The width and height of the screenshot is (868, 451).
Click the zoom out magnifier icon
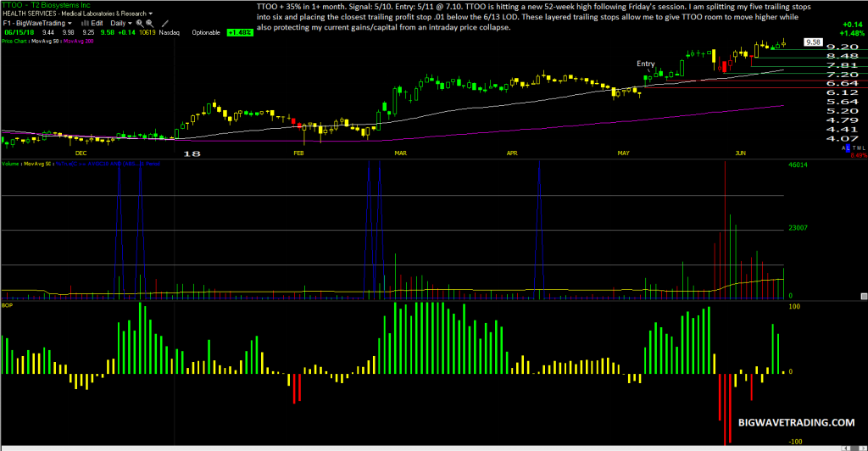(x=149, y=24)
